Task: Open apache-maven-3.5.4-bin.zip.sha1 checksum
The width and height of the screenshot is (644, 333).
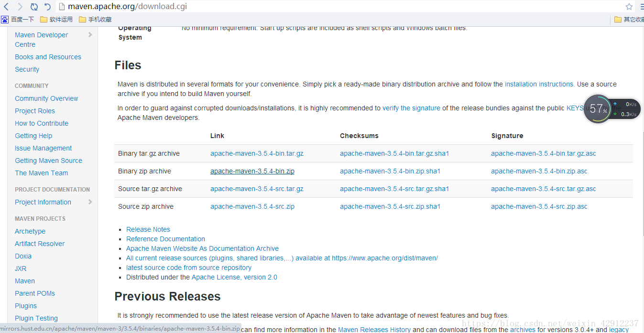Action: tap(390, 171)
